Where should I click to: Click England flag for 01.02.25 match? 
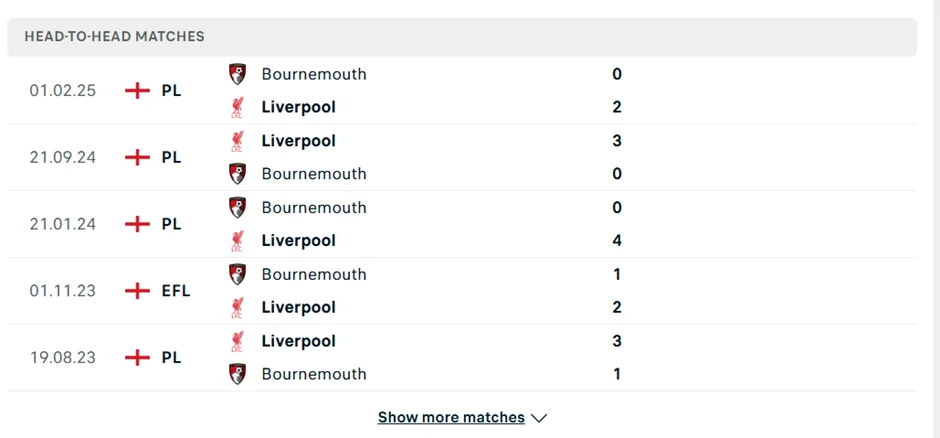pyautogui.click(x=137, y=90)
